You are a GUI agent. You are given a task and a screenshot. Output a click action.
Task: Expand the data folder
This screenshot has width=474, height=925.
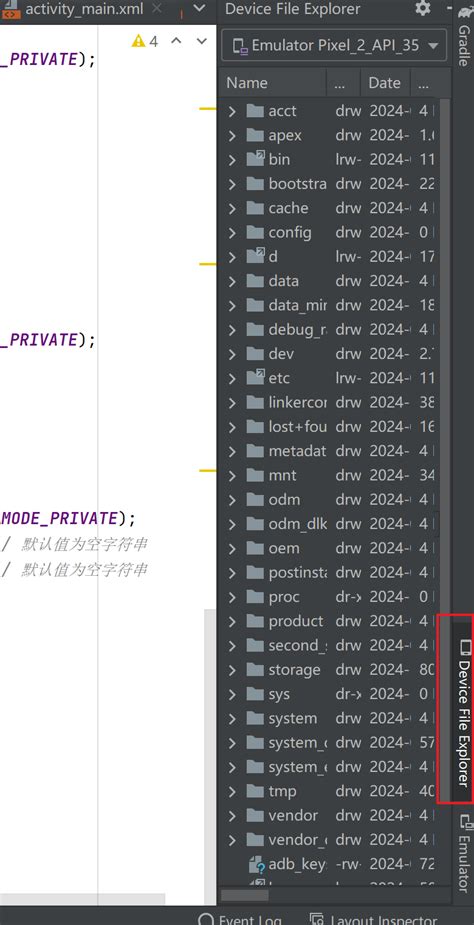click(x=232, y=281)
